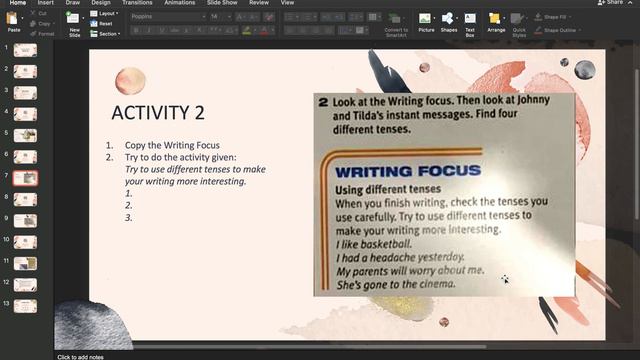Click the Cut scissors icon
The image size is (640, 360).
[33, 13]
